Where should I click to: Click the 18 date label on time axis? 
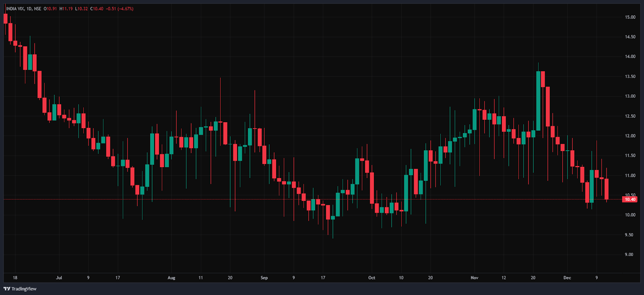[x=15, y=278]
